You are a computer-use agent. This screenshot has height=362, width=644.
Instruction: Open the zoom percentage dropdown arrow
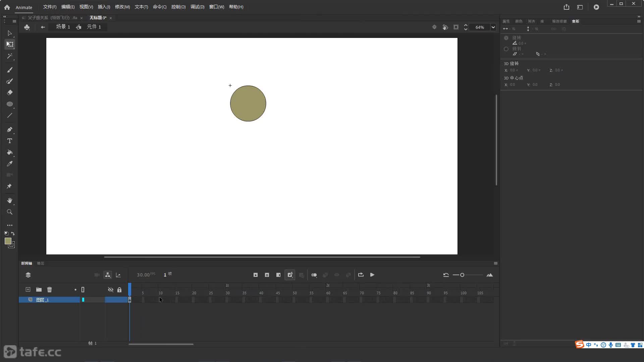pyautogui.click(x=493, y=27)
